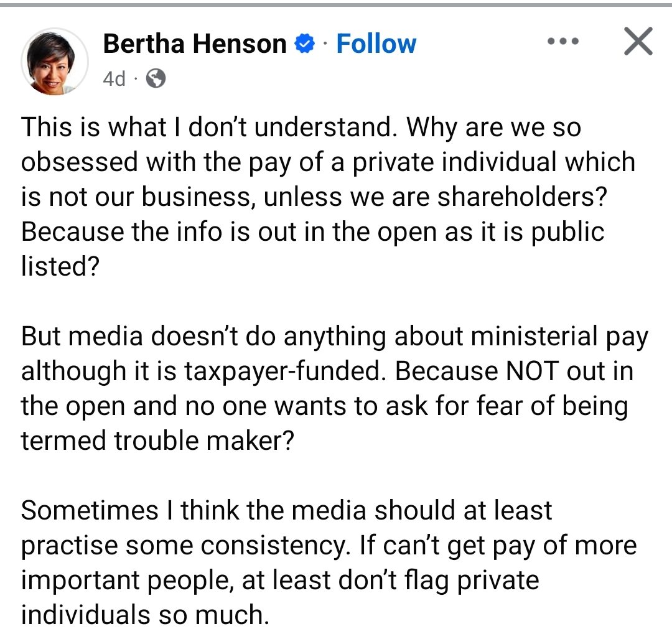This screenshot has width=672, height=639.
Task: Open the Bertha Henson profile name link
Action: tap(194, 44)
